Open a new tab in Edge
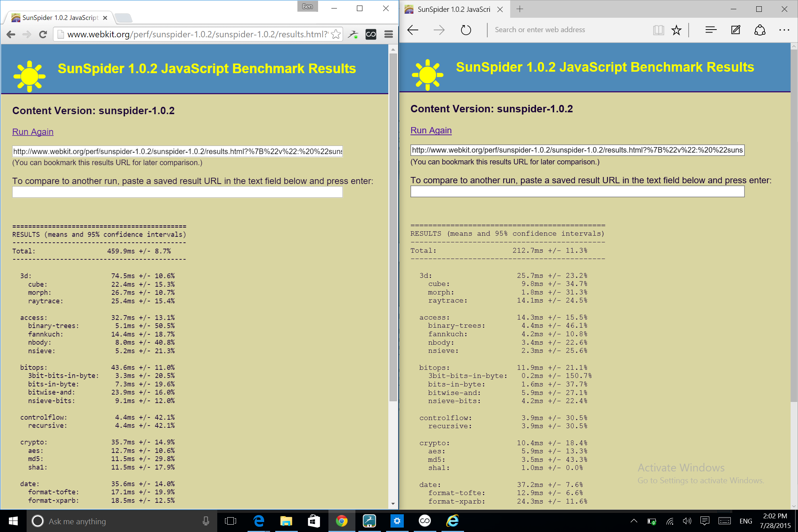The image size is (798, 532). point(520,9)
